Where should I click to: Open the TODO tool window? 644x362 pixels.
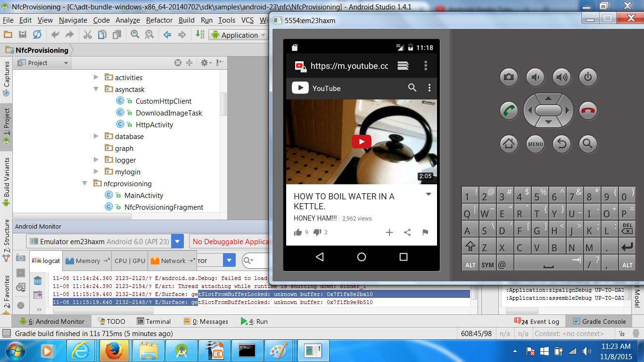(x=111, y=321)
